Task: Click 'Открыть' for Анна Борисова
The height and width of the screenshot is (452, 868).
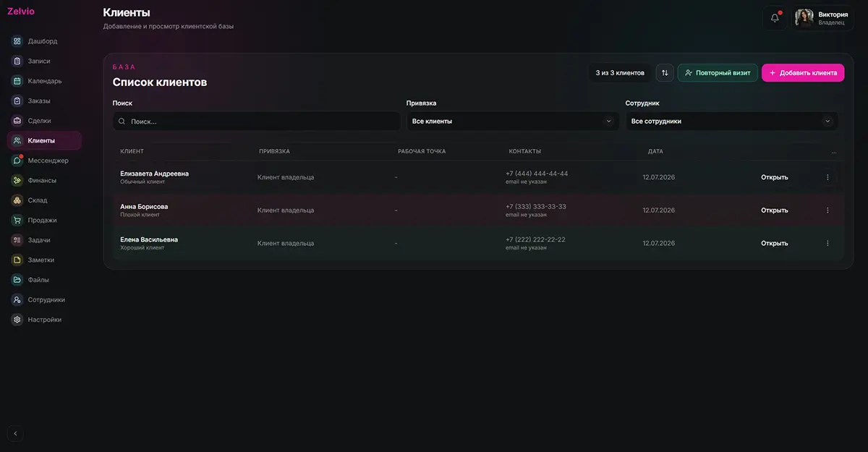Action: 774,210
